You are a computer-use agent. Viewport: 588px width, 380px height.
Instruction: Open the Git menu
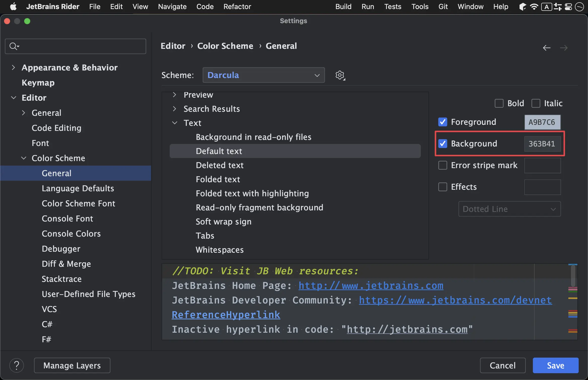(x=443, y=7)
